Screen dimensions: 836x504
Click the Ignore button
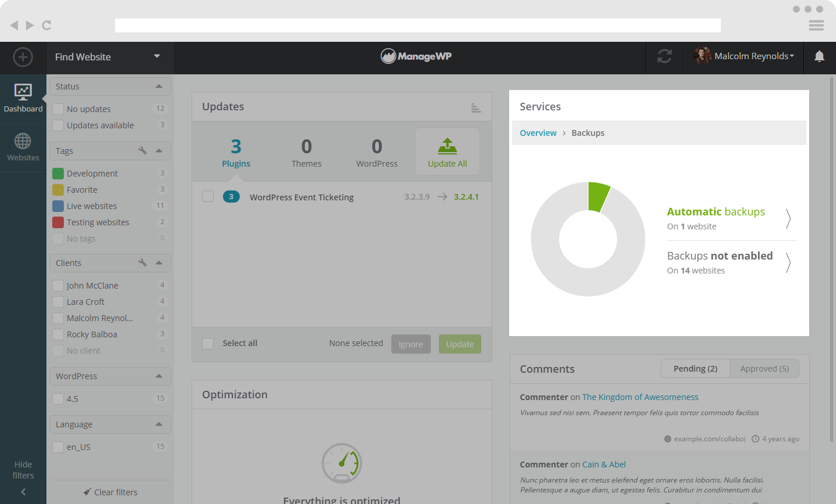[x=411, y=344]
